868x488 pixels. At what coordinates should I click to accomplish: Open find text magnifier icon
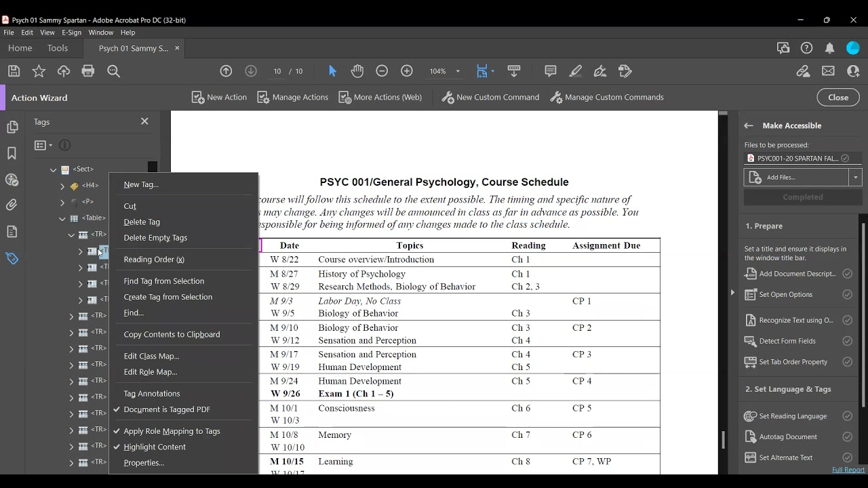[113, 71]
